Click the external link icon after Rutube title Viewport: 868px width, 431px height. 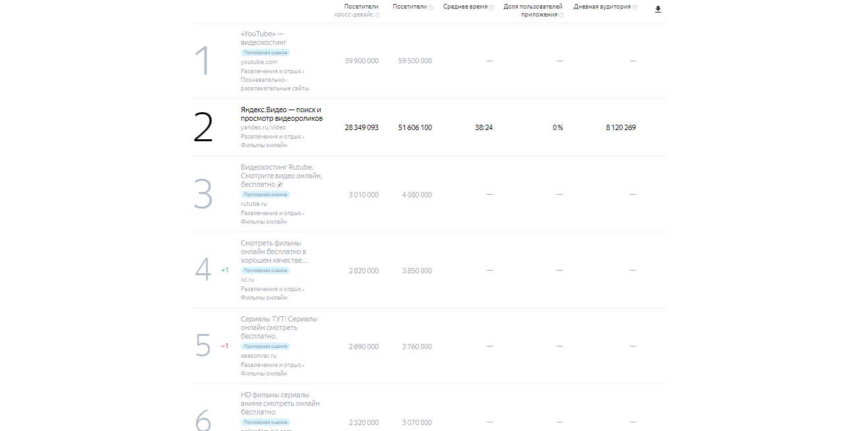tap(280, 185)
